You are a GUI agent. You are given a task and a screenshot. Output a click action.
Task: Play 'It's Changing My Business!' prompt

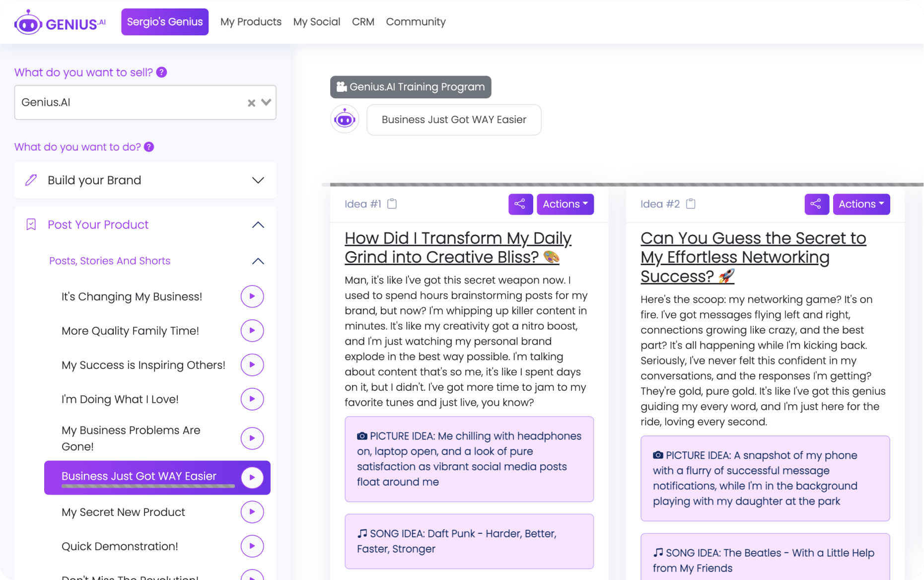(252, 296)
